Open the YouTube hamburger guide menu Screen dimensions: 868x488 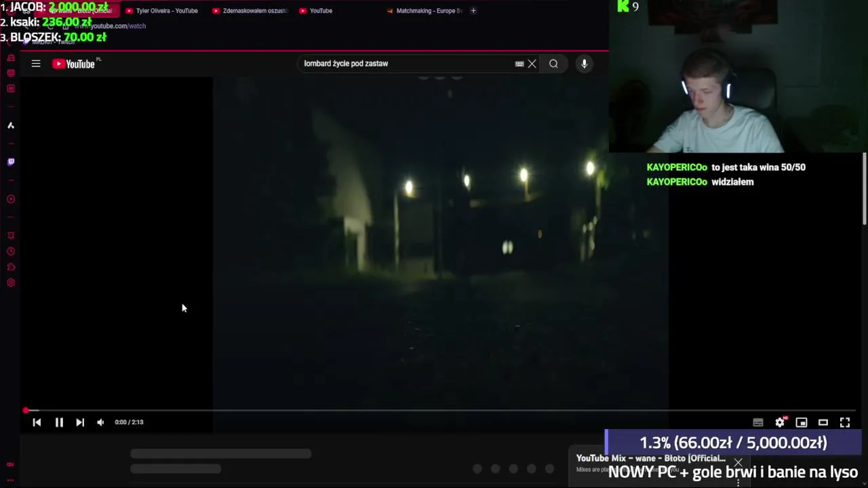coord(36,64)
